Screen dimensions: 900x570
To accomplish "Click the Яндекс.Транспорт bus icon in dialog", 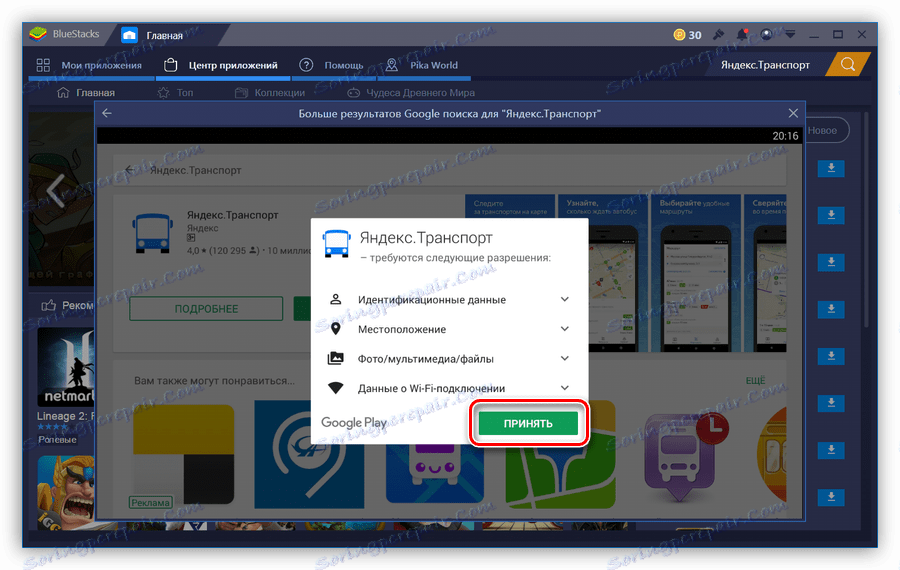I will click(x=336, y=243).
